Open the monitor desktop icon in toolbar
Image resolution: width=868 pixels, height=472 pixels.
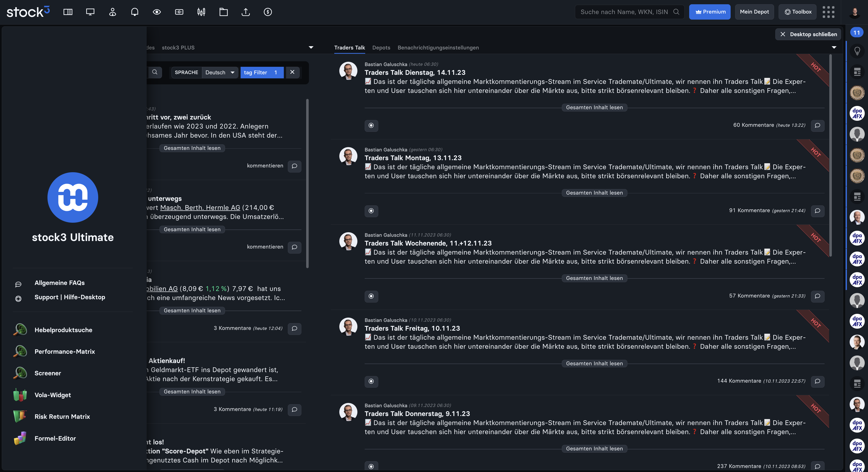click(90, 12)
